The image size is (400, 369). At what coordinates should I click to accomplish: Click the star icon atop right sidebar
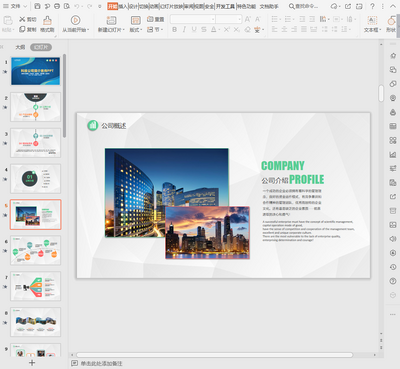(x=393, y=56)
